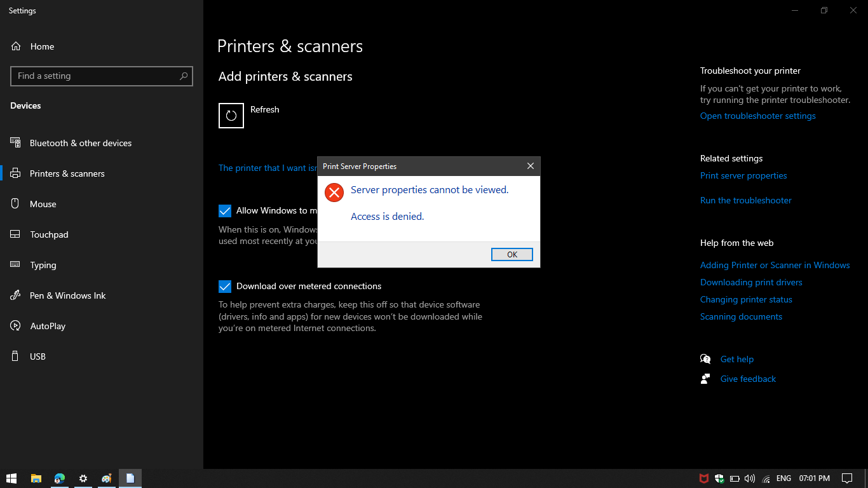Viewport: 868px width, 488px height.
Task: Restore down the Settings window
Action: click(824, 10)
